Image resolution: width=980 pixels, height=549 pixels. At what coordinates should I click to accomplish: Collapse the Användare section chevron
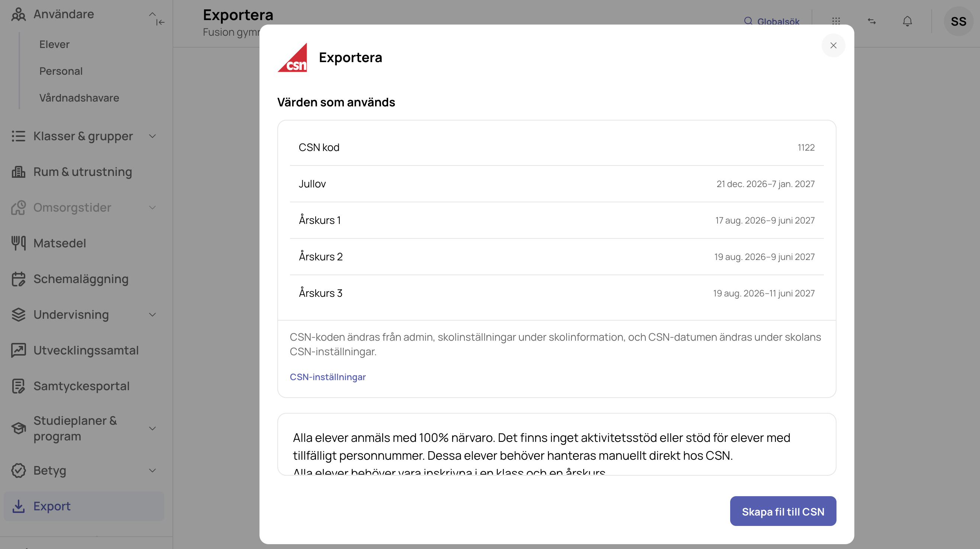pos(152,14)
